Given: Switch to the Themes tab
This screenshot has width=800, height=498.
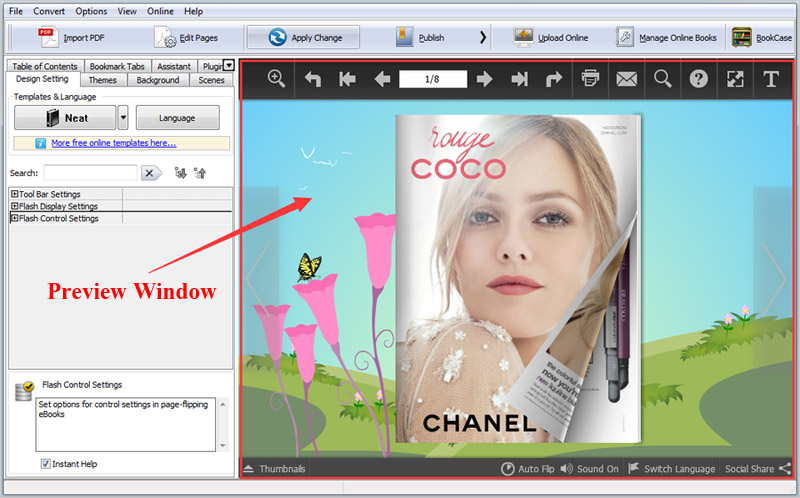Looking at the screenshot, I should click(102, 80).
